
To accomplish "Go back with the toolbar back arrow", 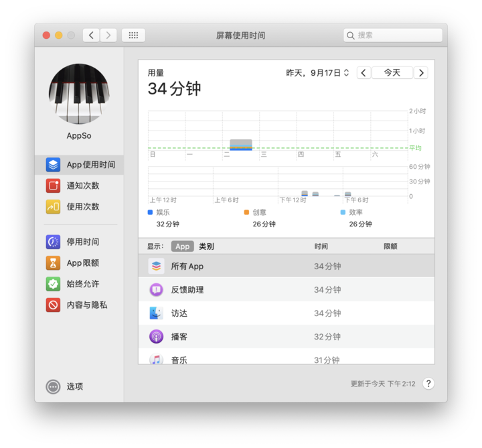I will click(91, 35).
